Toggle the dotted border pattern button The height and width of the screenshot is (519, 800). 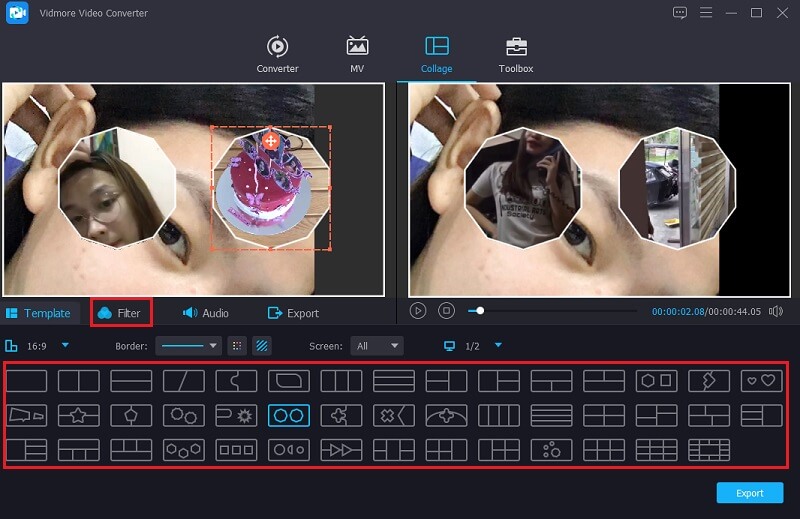pyautogui.click(x=237, y=346)
